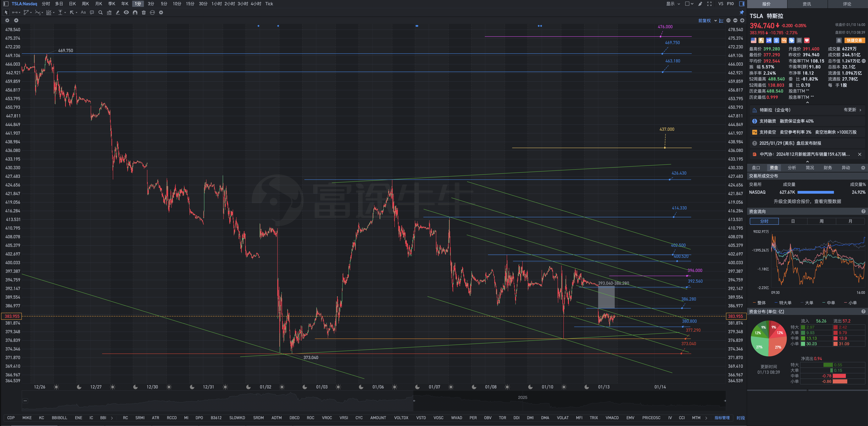The height and width of the screenshot is (426, 868).
Task: Toggle the right quote sidebar panel
Action: pyautogui.click(x=742, y=4)
